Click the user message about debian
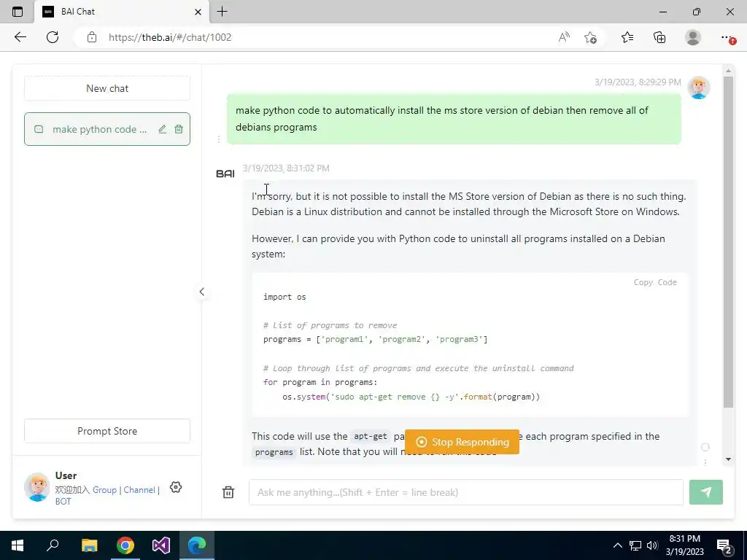The height and width of the screenshot is (560, 747). pos(454,119)
